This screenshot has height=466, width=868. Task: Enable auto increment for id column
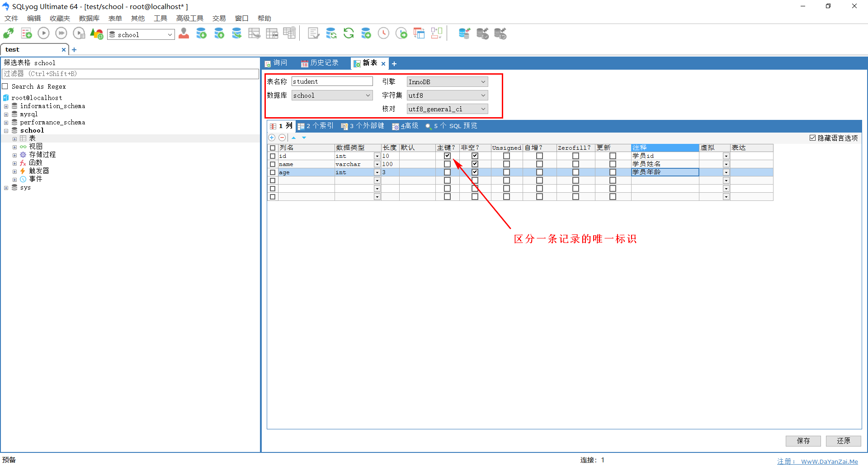[x=539, y=156]
